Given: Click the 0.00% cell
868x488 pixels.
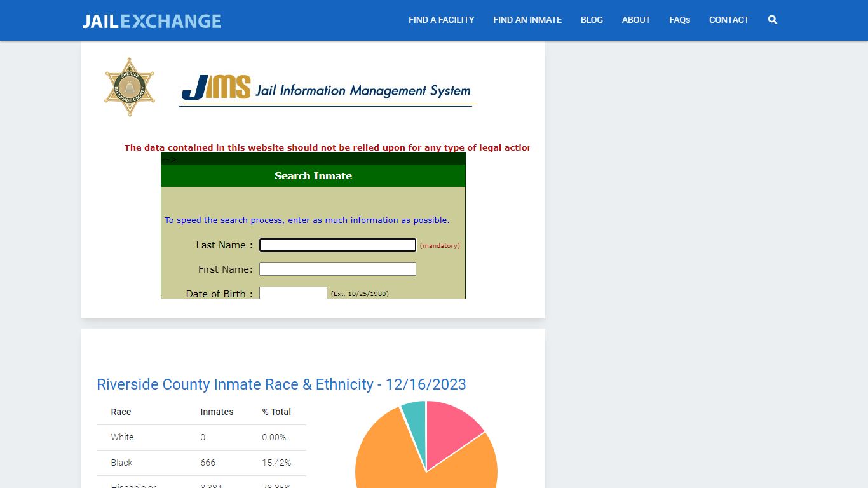Looking at the screenshot, I should point(274,437).
